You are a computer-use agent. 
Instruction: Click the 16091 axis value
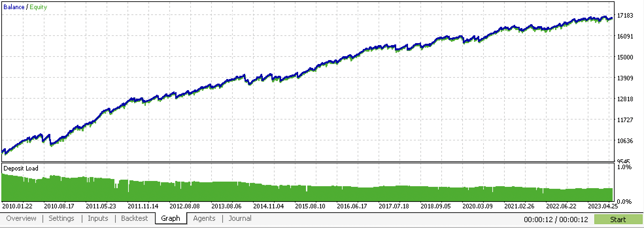[x=624, y=36]
